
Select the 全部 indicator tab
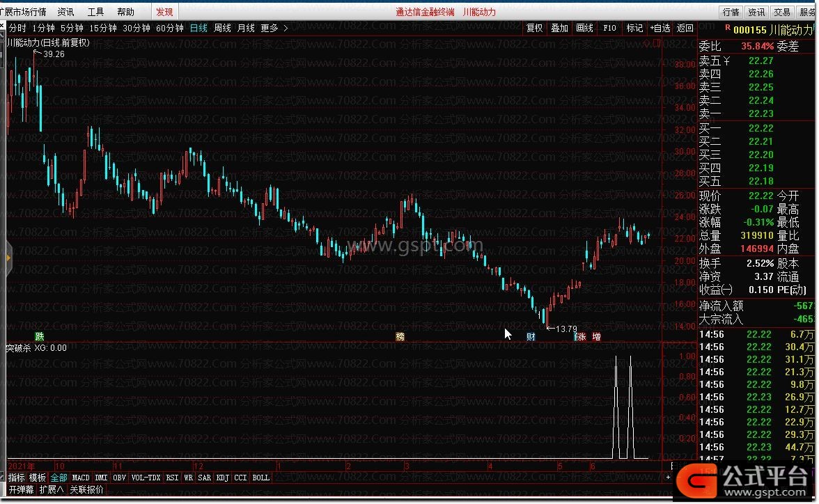[59, 478]
